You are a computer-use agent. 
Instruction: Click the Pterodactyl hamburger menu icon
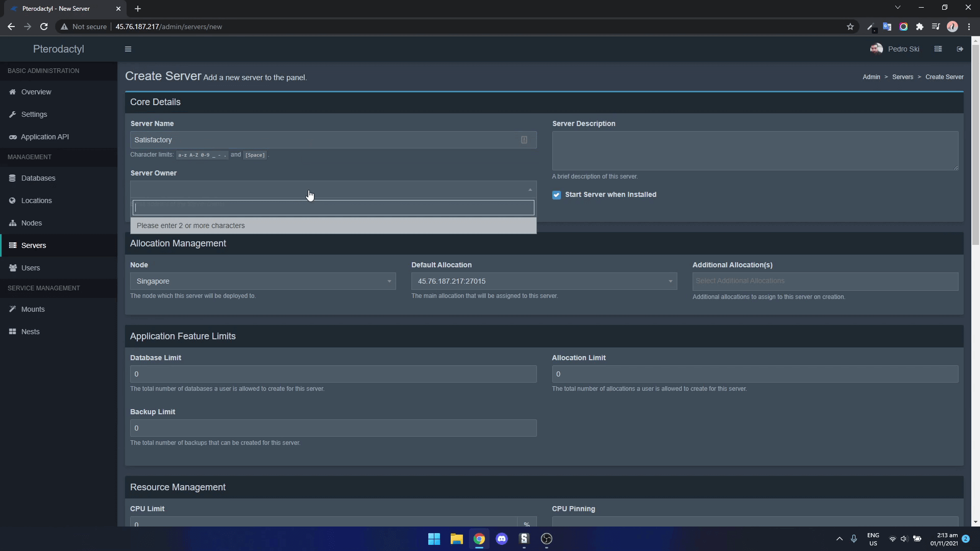(128, 49)
